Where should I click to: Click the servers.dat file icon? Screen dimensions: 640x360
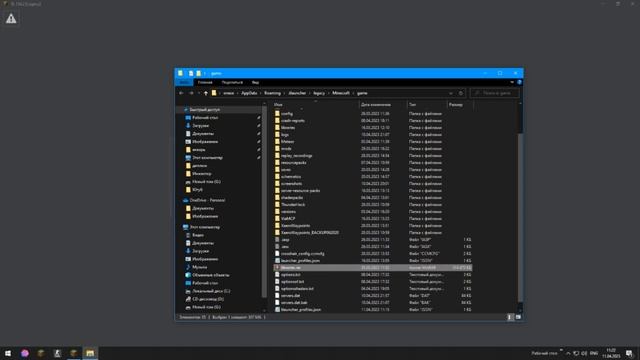click(277, 296)
